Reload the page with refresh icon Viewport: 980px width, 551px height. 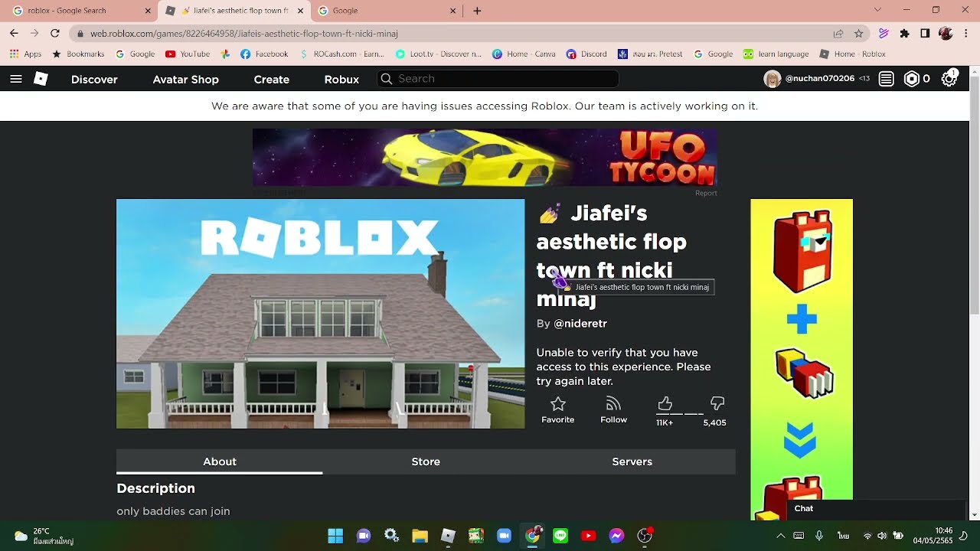(55, 34)
